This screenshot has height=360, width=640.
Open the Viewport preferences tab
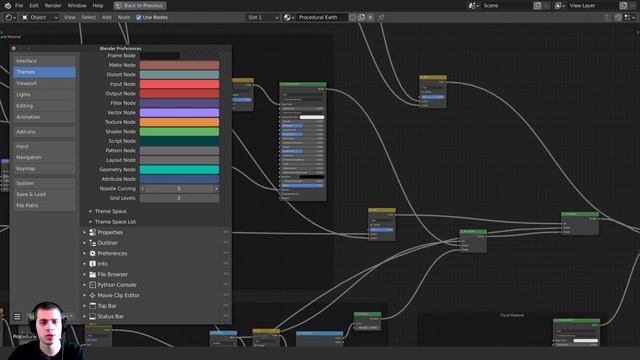(x=44, y=83)
